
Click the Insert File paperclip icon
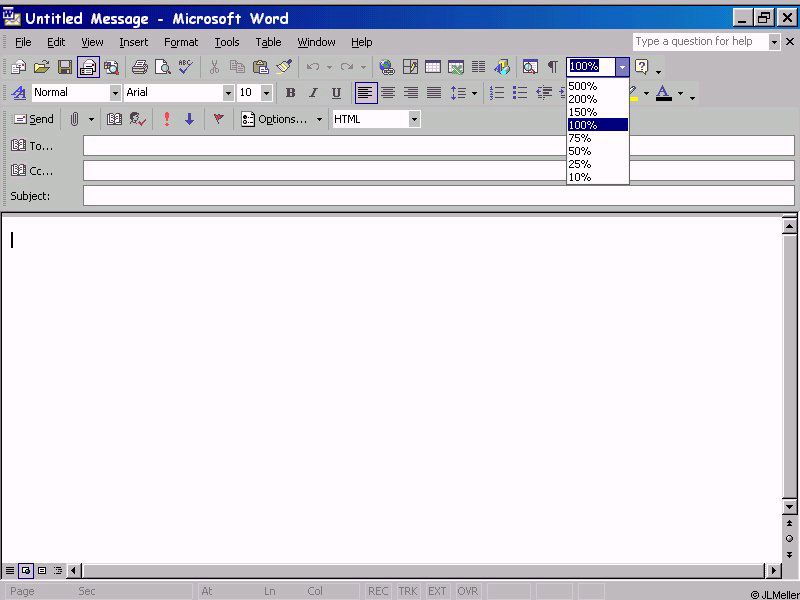click(74, 119)
